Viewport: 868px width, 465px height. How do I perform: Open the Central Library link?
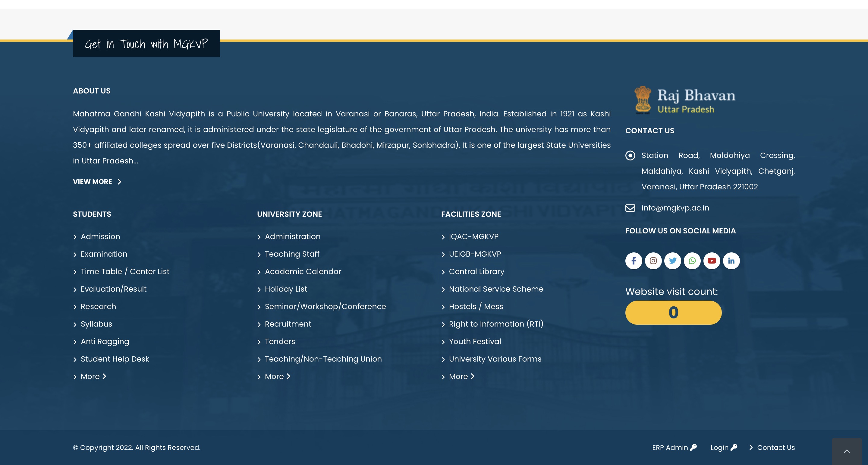click(476, 271)
